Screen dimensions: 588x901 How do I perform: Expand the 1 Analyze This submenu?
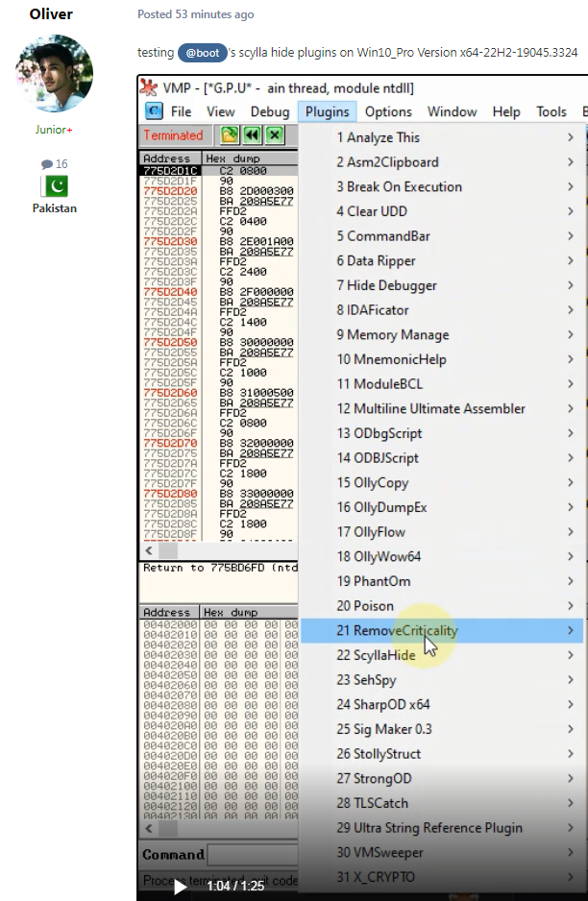442,137
